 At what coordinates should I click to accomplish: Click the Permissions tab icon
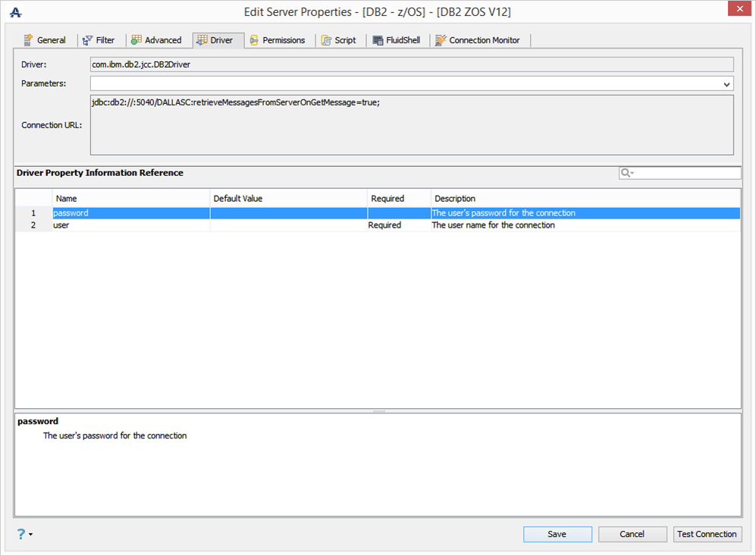click(254, 40)
